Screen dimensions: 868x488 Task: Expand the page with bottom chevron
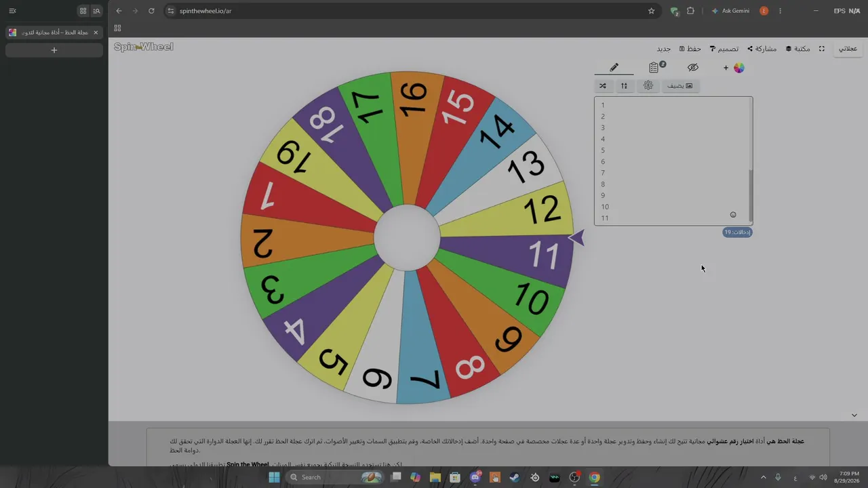854,415
